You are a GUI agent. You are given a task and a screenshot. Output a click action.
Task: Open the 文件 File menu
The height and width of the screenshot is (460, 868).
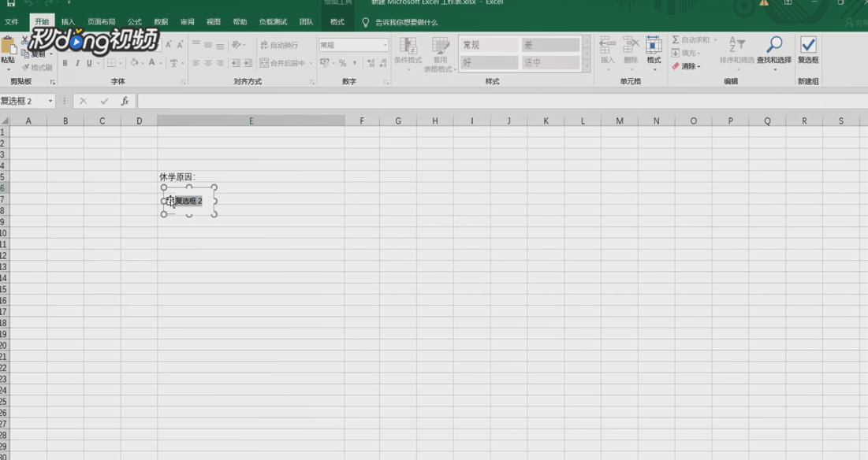12,22
